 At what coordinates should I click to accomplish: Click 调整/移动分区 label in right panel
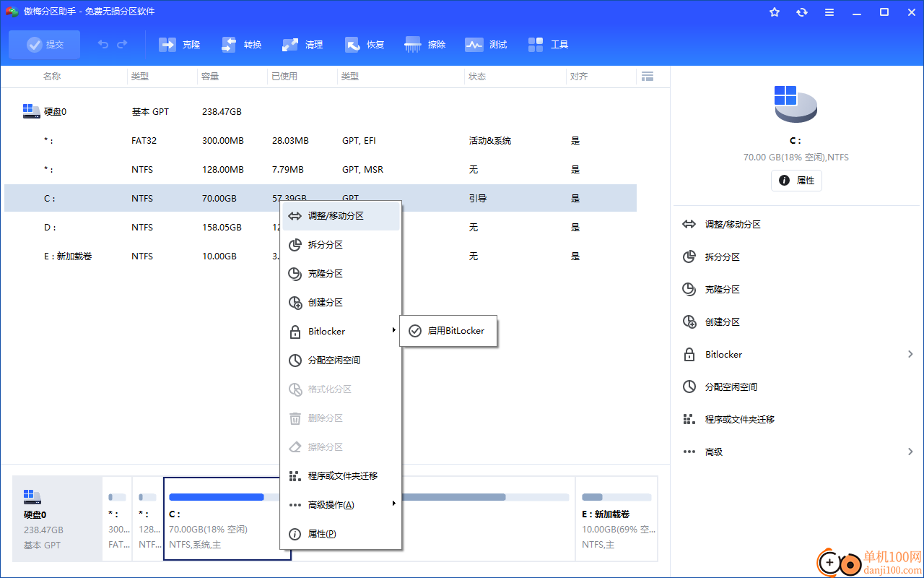[733, 225]
